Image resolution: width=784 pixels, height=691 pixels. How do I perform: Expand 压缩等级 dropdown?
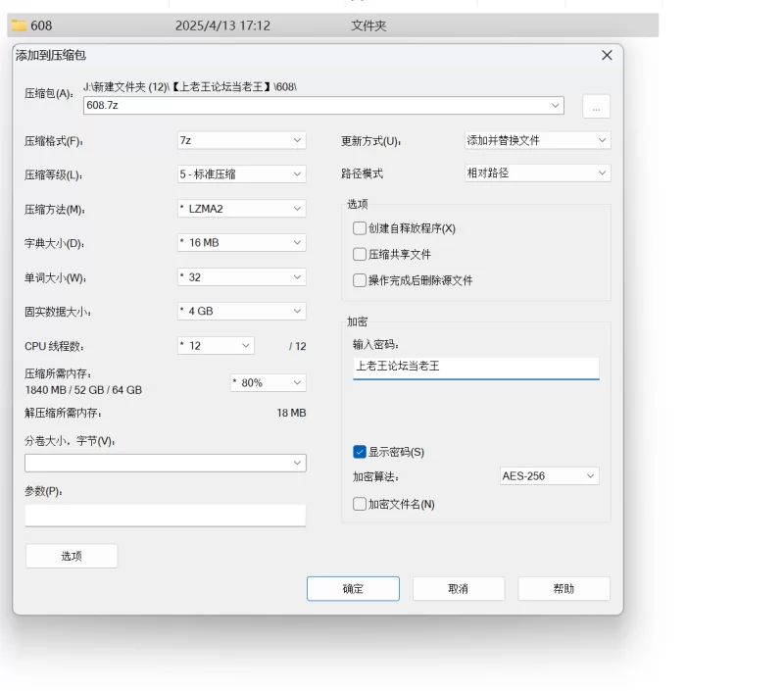(x=241, y=174)
